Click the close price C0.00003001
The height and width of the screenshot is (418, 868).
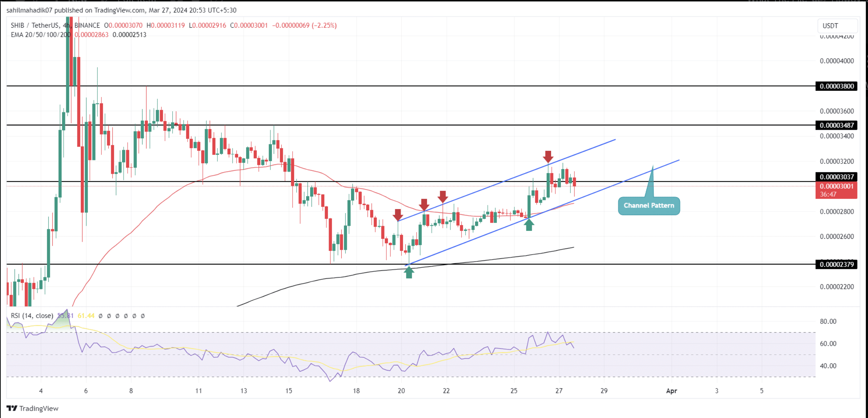249,25
